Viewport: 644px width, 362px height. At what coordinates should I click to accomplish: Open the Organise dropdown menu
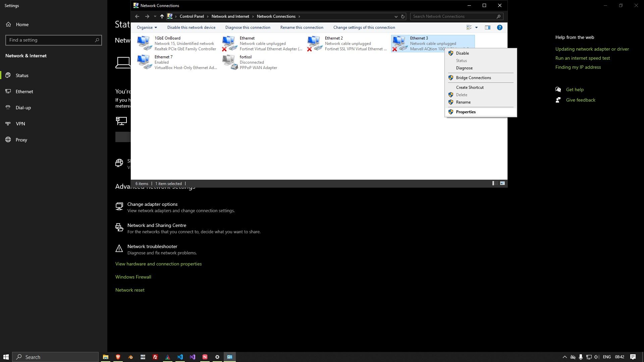coord(147,27)
